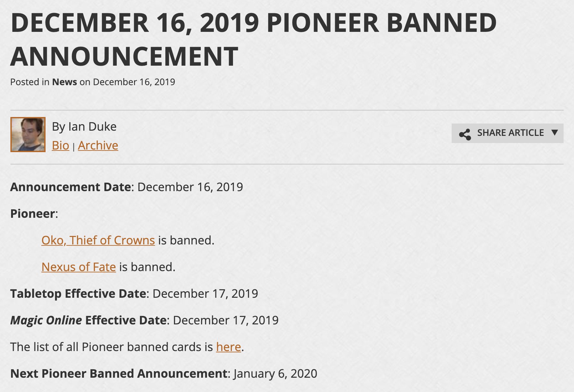Click the Announcement Date line text

tap(127, 187)
